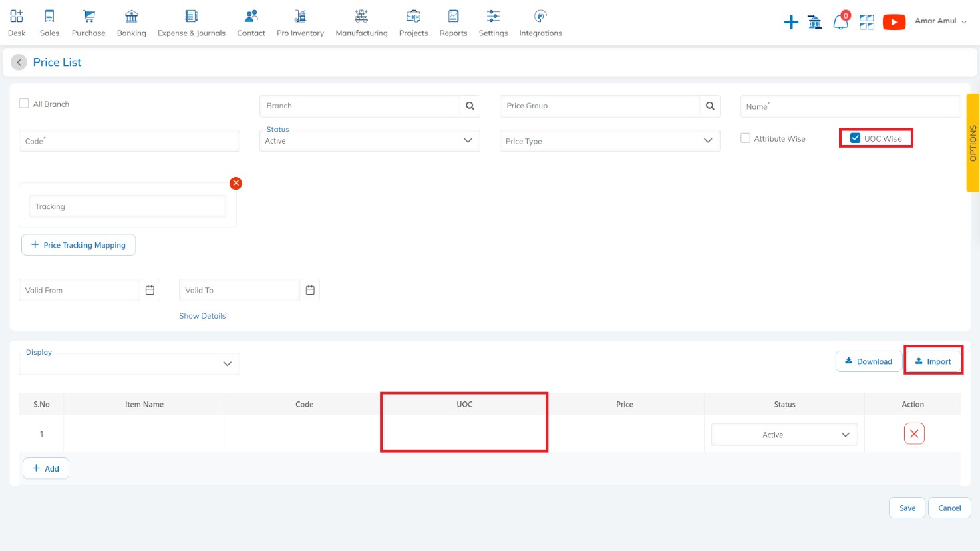Focus the Price Group input field
Viewport: 980px width, 551px height.
pyautogui.click(x=600, y=106)
